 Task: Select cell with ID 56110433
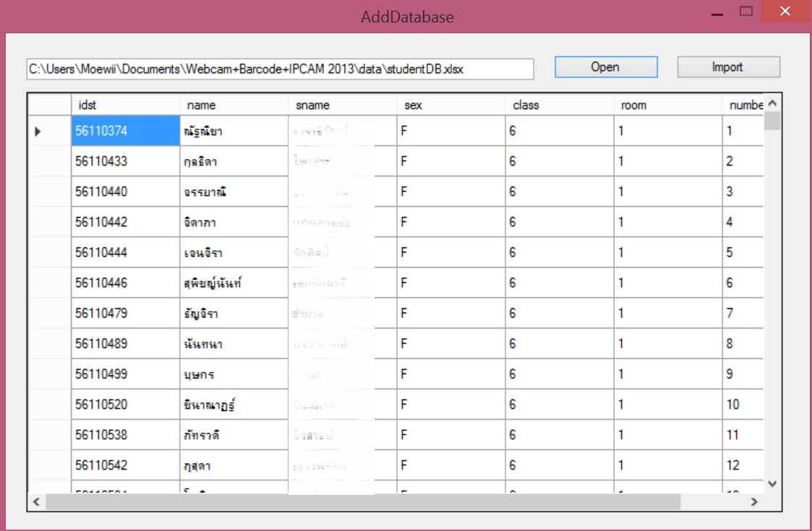coord(125,161)
